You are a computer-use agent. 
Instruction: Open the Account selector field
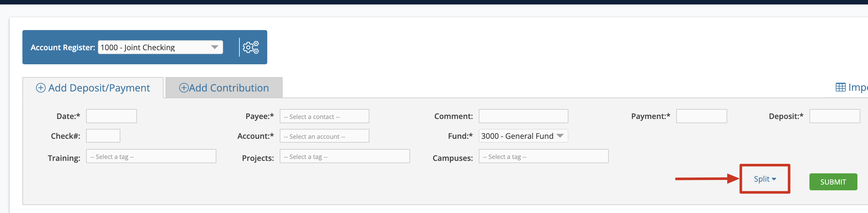pyautogui.click(x=324, y=136)
